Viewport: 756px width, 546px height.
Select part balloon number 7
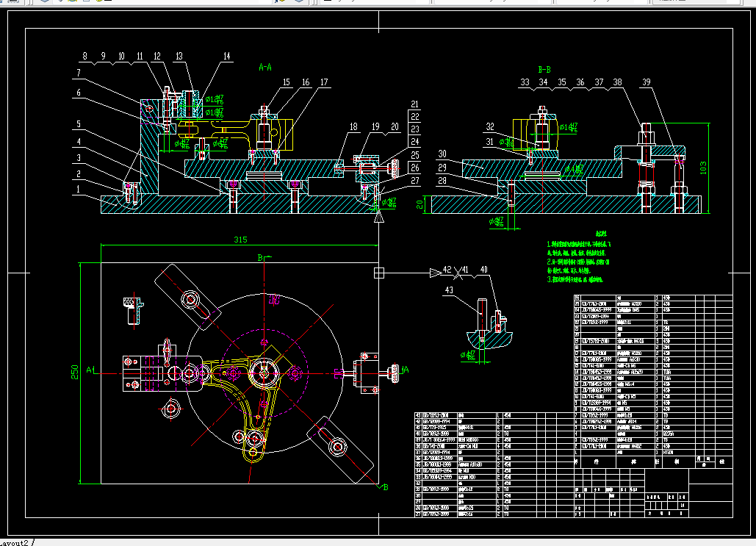coord(78,73)
